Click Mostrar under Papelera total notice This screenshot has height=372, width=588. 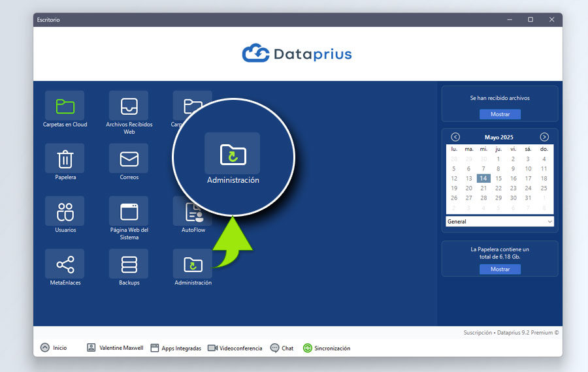tap(500, 269)
